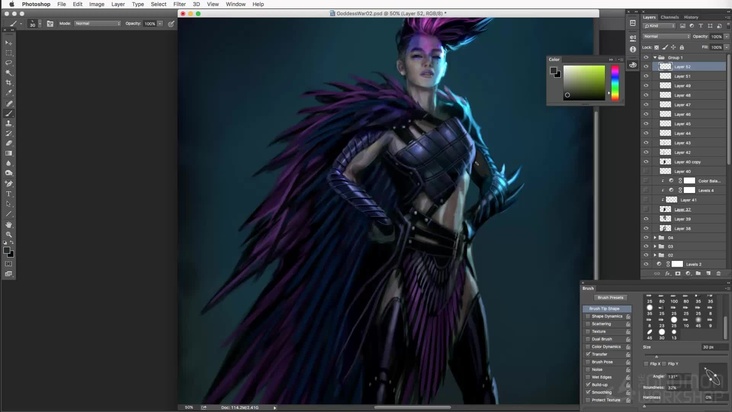Check the Flip X checkbox
The image size is (732, 412).
(646, 364)
